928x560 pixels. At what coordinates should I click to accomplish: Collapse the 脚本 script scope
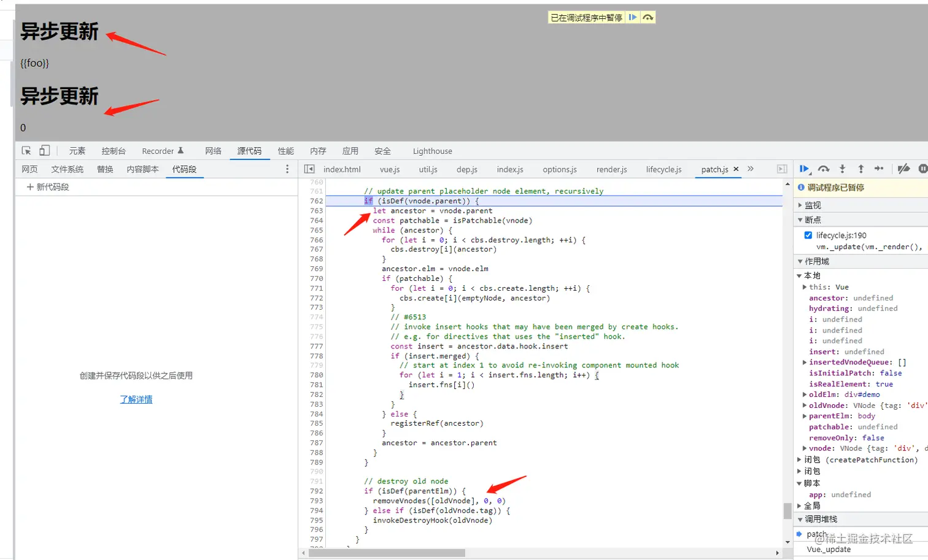point(800,483)
